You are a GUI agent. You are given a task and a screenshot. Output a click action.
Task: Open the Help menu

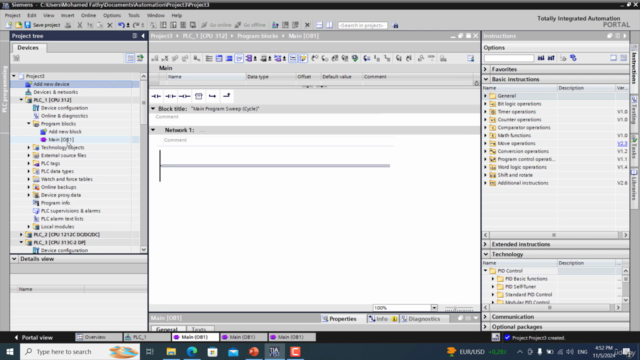[176, 16]
